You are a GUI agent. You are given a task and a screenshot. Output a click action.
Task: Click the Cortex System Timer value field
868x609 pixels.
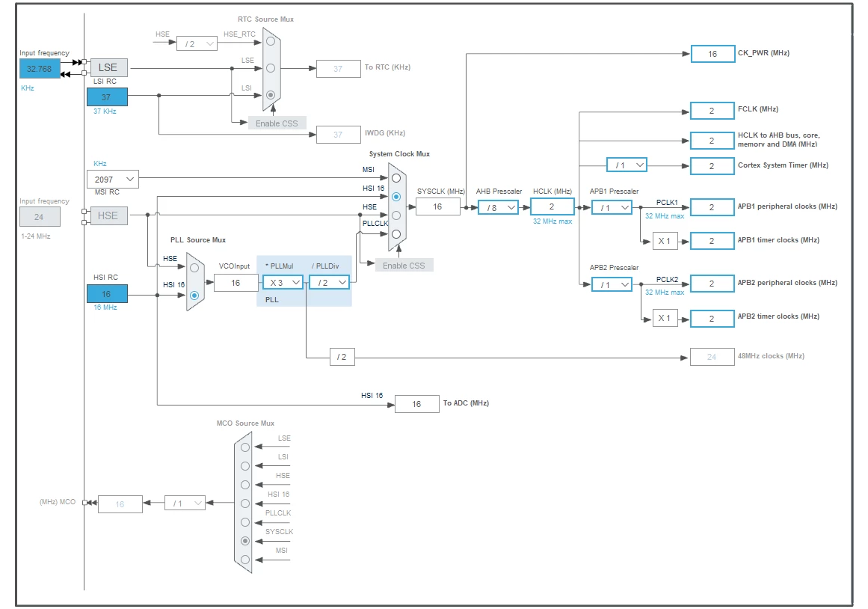tap(712, 166)
